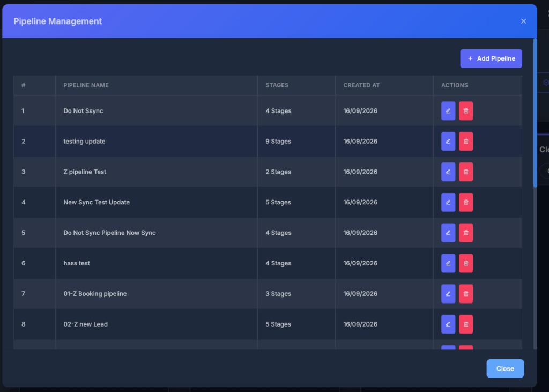Edit the Do Not Ssync pipeline

448,110
